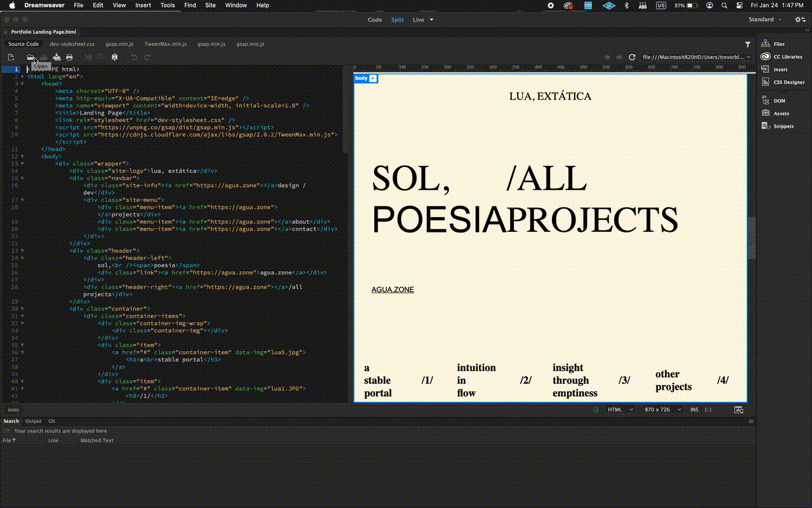Click the macOS Spotlight search icon
This screenshot has width=812, height=508.
724,5
